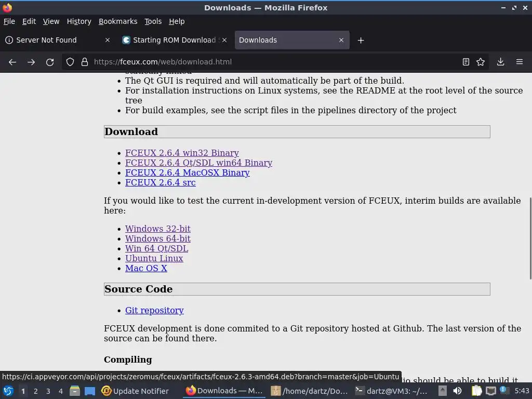
Task: Open the Firefox hamburger application menu
Action: (520, 62)
